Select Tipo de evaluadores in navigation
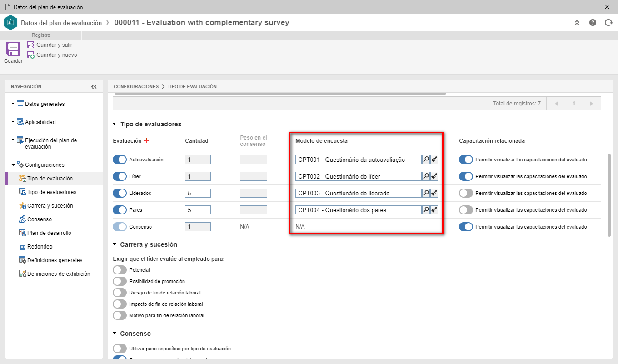Viewport: 618px width, 364px height. tap(47, 192)
